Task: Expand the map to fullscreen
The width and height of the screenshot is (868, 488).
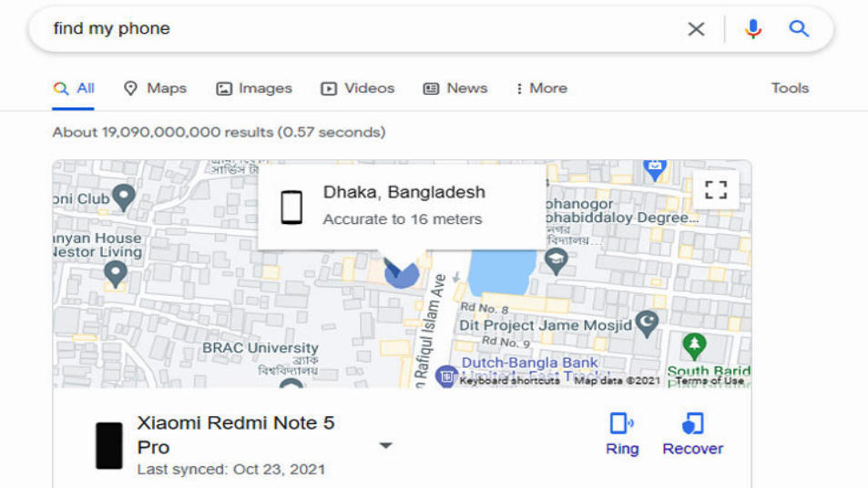Action: [716, 190]
